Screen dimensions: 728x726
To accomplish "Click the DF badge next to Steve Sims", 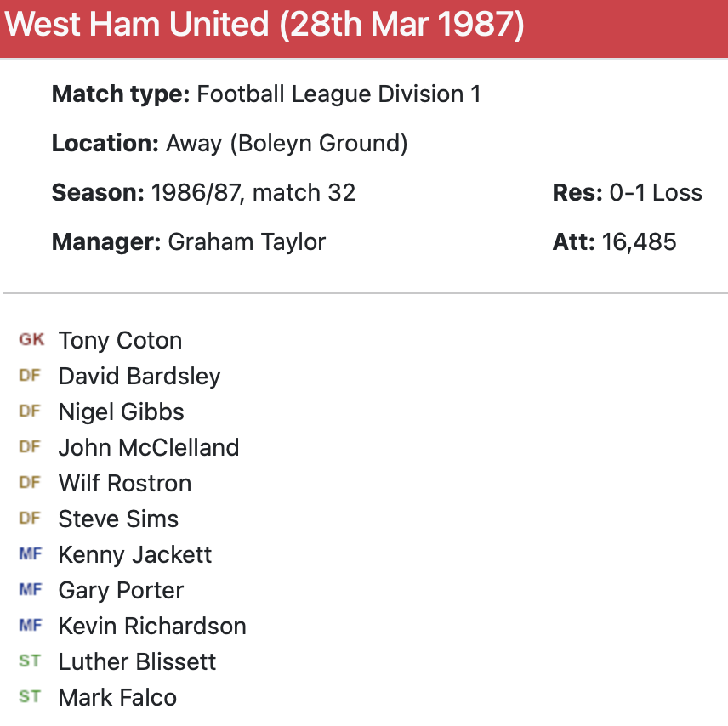I will pyautogui.click(x=30, y=519).
